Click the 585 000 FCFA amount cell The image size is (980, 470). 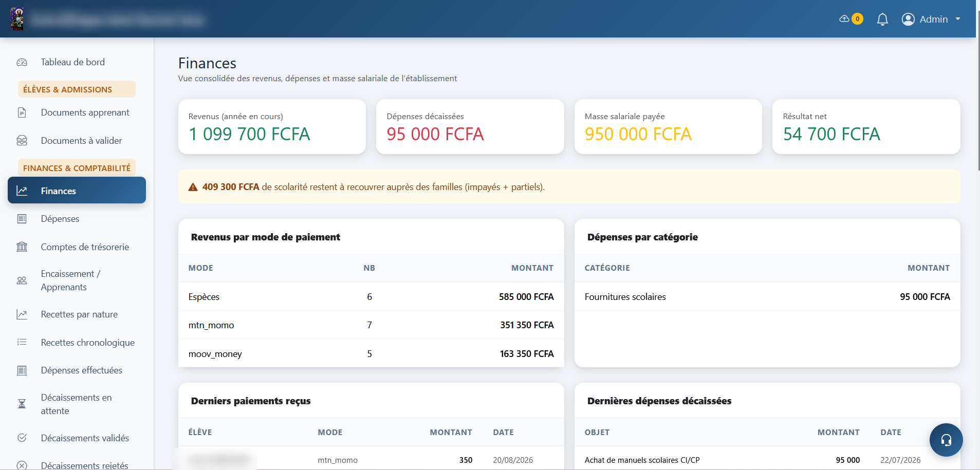(526, 297)
